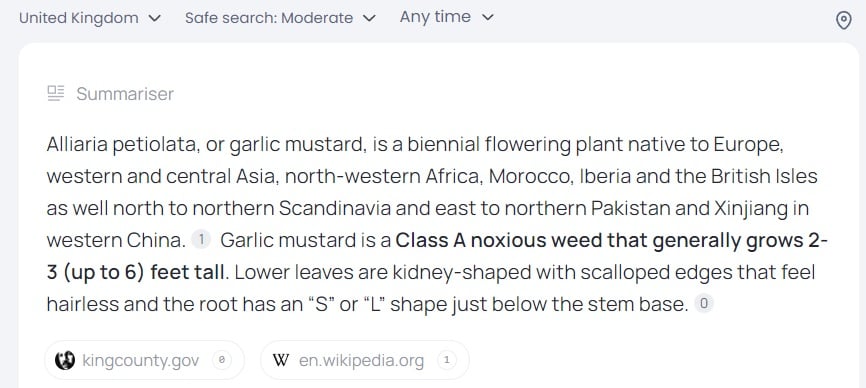
Task: Click citation badge 1 after western China
Action: tap(201, 240)
